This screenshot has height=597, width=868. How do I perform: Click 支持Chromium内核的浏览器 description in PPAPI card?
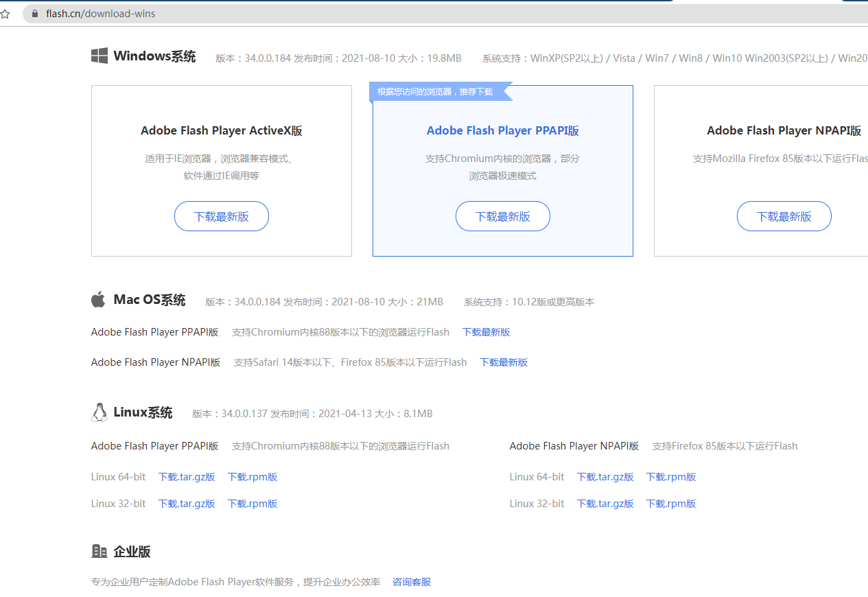(503, 167)
